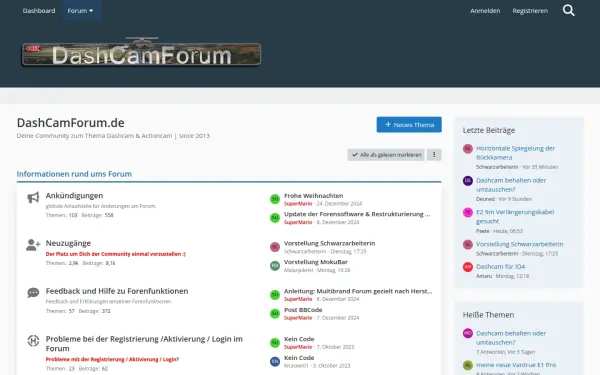Open the Dashcam für ID4 post
The width and height of the screenshot is (600, 375).
(501, 266)
